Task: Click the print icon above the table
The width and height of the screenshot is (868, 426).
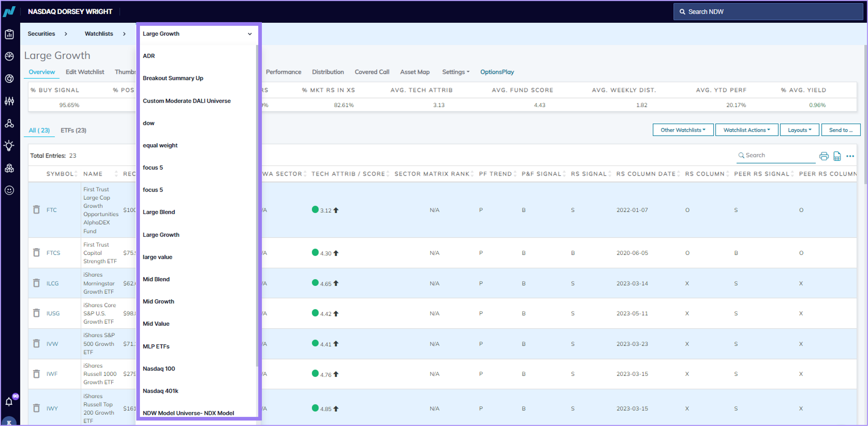Action: coord(824,156)
